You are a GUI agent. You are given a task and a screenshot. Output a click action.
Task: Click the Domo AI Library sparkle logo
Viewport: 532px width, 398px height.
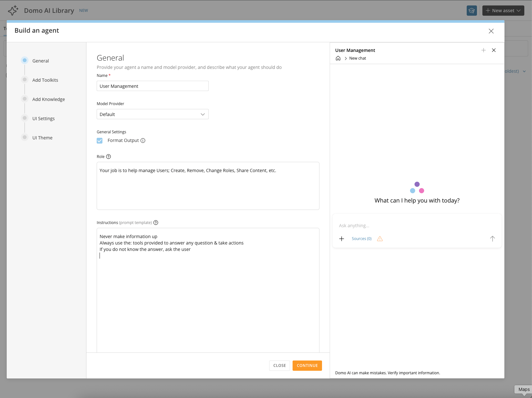tap(13, 10)
